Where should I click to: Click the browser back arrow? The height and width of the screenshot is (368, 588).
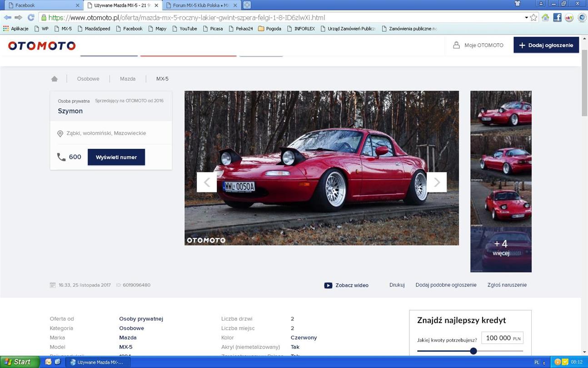point(7,17)
